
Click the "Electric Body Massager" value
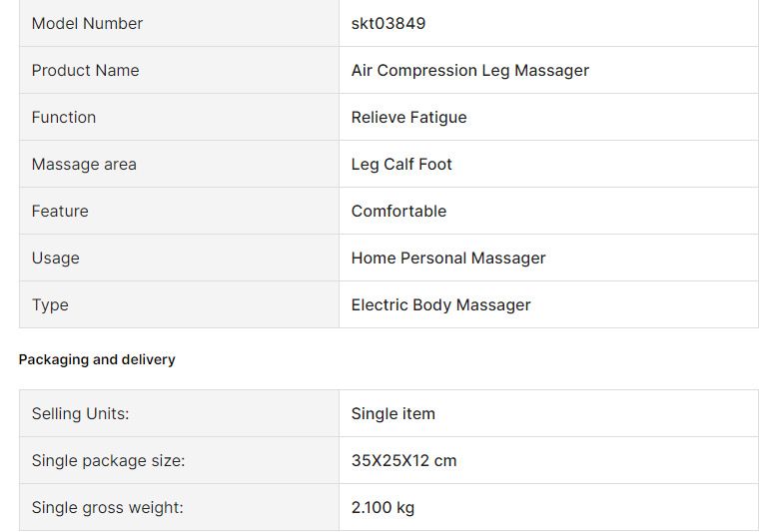pyautogui.click(x=440, y=304)
